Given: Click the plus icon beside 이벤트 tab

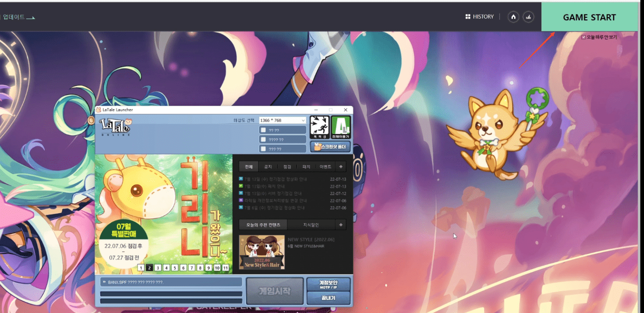Looking at the screenshot, I should point(341,166).
